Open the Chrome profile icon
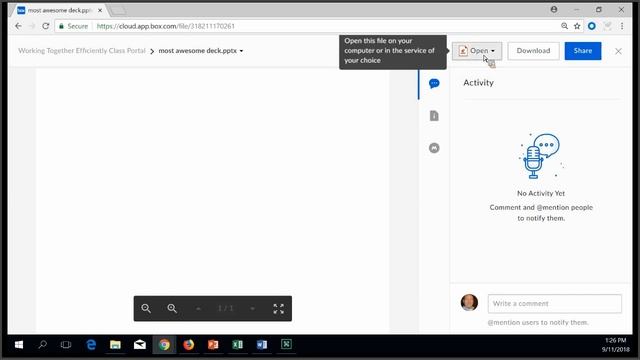This screenshot has width=640, height=360. 554,9
